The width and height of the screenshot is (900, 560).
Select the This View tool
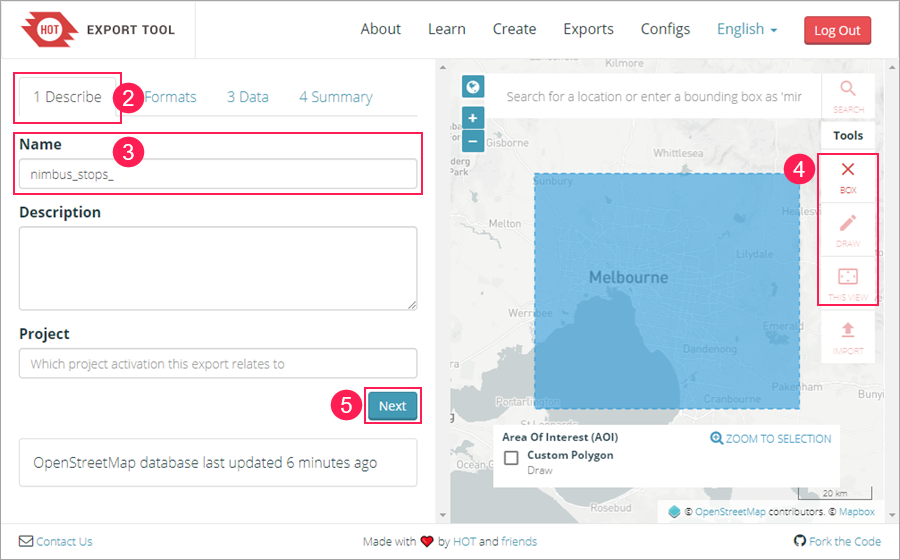(x=848, y=284)
